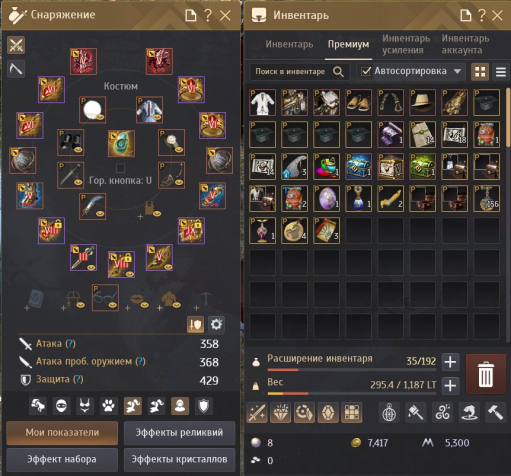Switch inventory to list view icon
This screenshot has width=511, height=476.
click(501, 72)
